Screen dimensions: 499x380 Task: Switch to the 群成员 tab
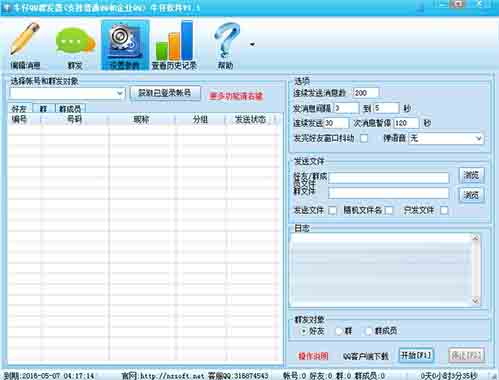pyautogui.click(x=70, y=109)
